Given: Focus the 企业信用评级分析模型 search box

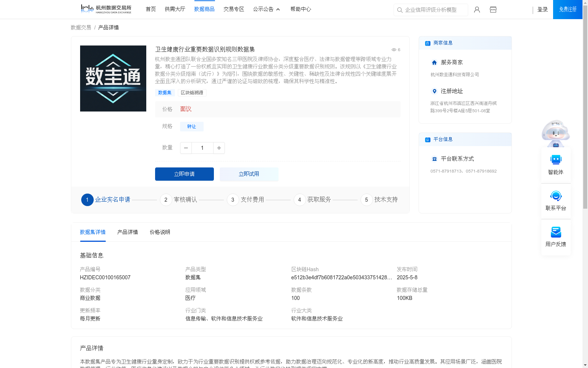Looking at the screenshot, I should coord(431,10).
